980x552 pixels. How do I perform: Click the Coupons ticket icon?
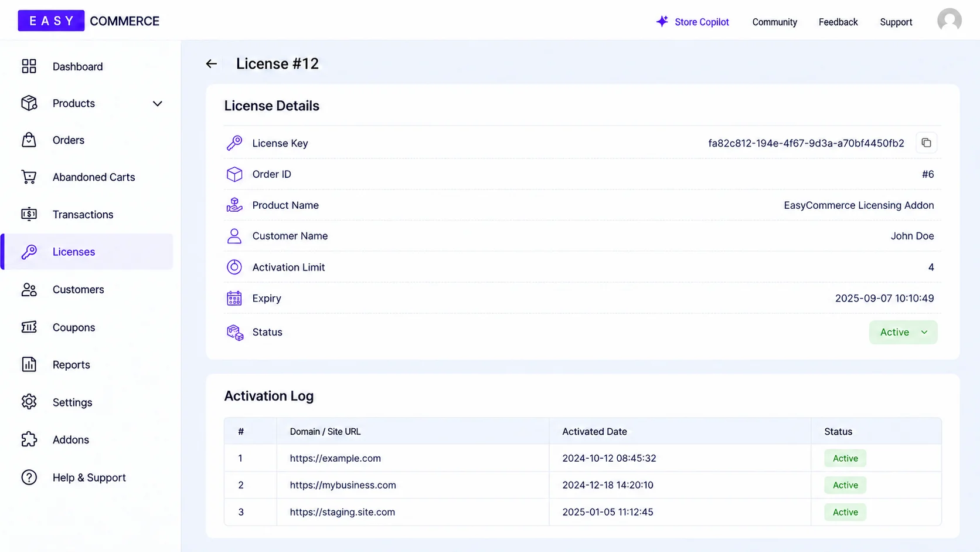pos(29,327)
